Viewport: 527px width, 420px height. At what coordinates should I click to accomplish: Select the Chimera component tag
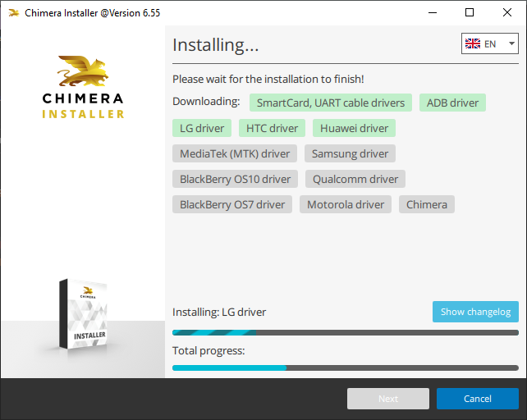[427, 204]
